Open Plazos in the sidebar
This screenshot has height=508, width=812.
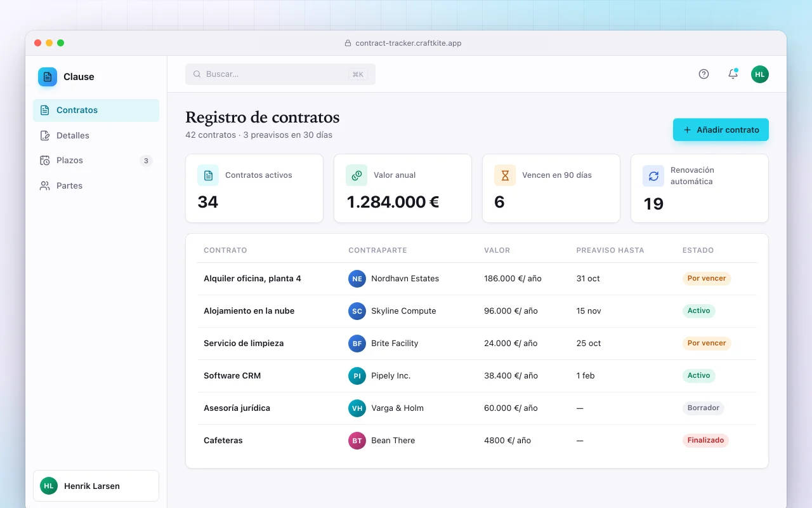click(96, 161)
